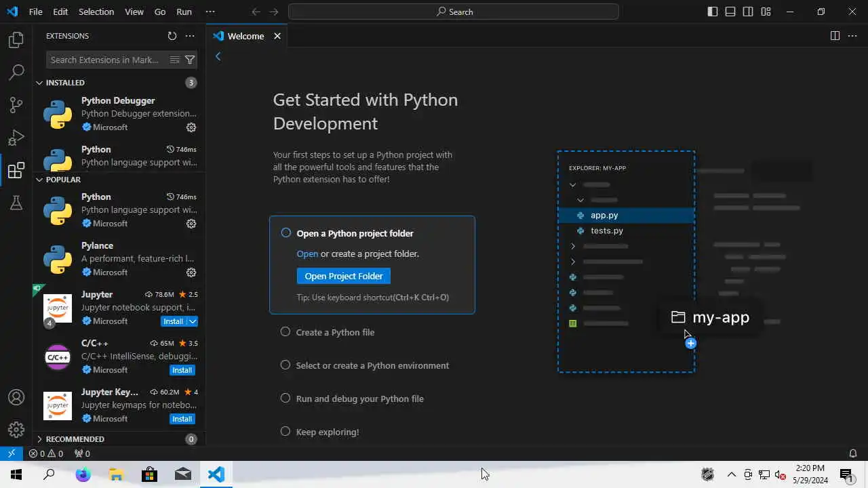The height and width of the screenshot is (488, 868).
Task: Open the Python Debugger extension entry
Action: [x=119, y=114]
